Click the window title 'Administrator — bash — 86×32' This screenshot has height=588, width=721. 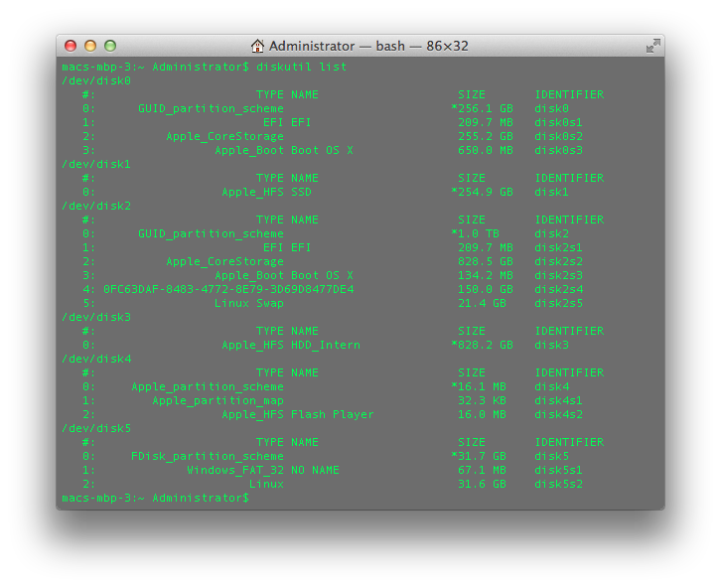tap(368, 46)
